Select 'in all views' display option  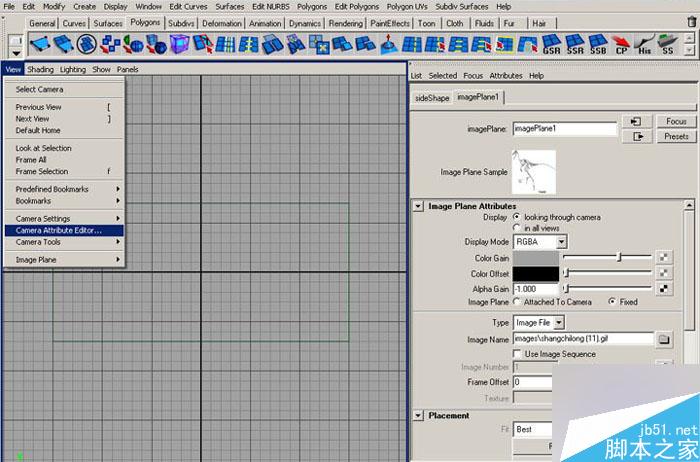(517, 228)
